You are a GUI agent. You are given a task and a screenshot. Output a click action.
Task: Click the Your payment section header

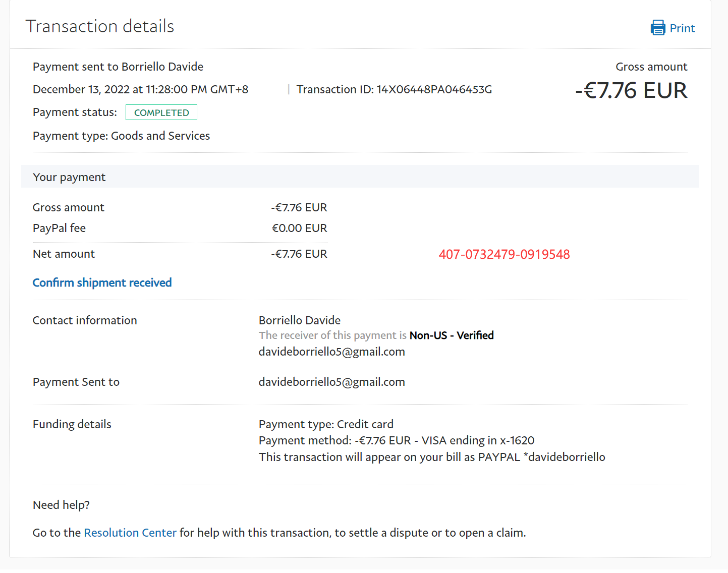point(69,177)
